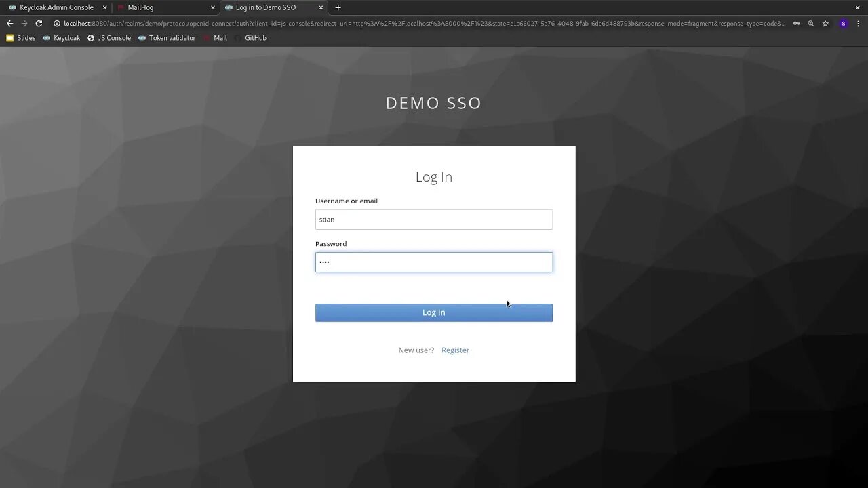Bookmark this page with the star icon
The image size is (868, 488).
[825, 23]
